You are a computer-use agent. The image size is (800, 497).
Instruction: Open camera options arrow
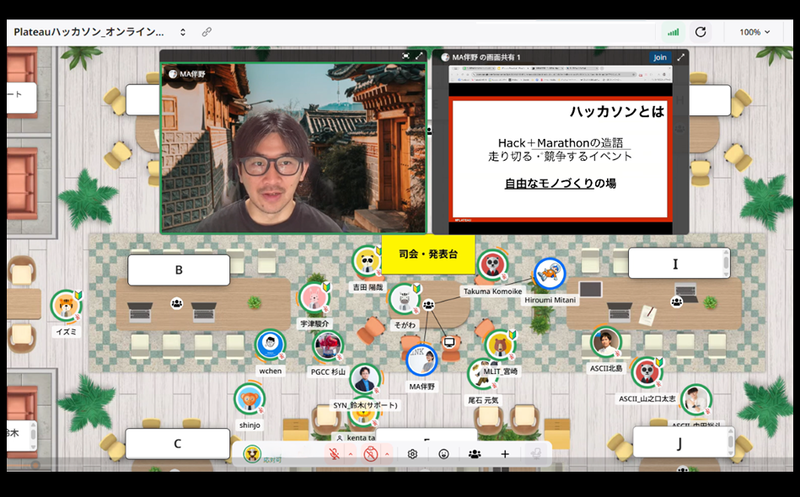[x=387, y=454]
